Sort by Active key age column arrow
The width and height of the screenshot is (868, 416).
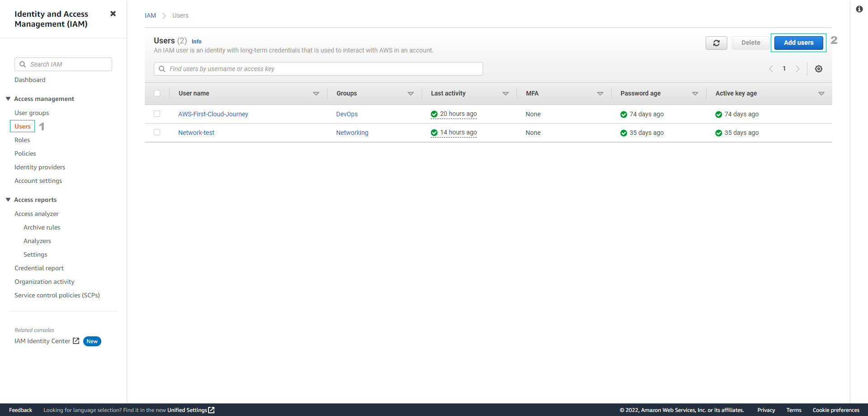(x=821, y=94)
